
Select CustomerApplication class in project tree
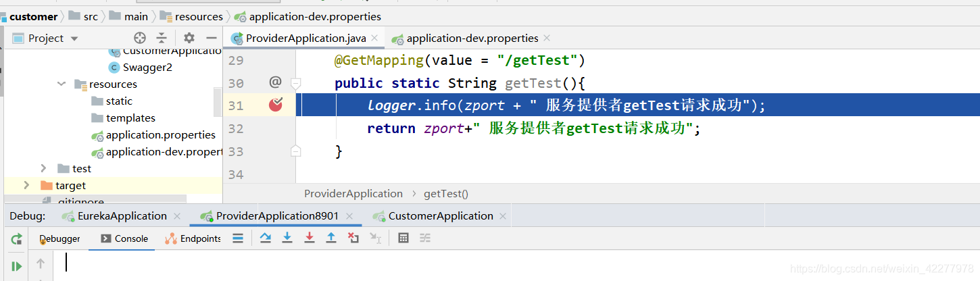166,51
